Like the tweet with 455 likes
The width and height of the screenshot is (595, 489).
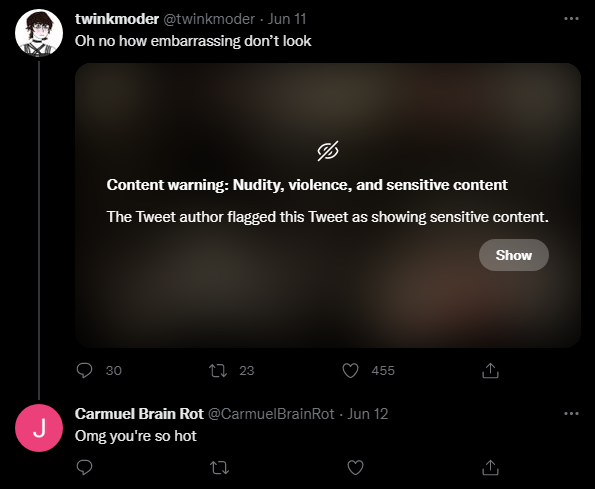[350, 371]
